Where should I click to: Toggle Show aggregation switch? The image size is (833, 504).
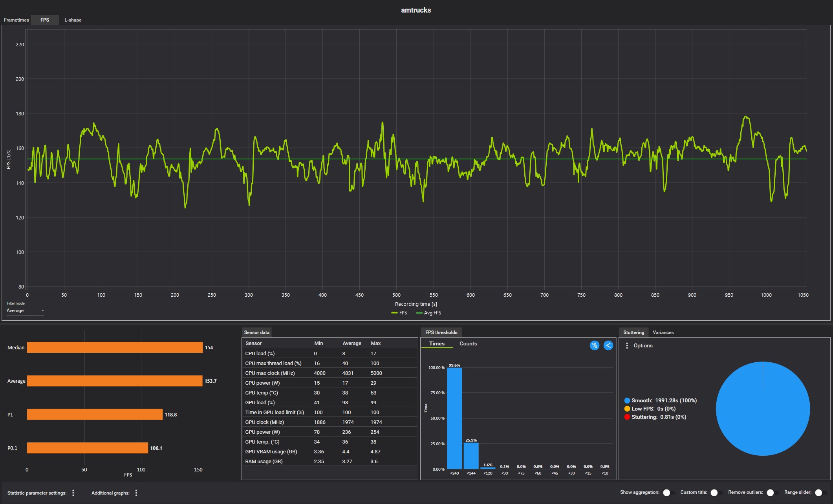click(668, 493)
